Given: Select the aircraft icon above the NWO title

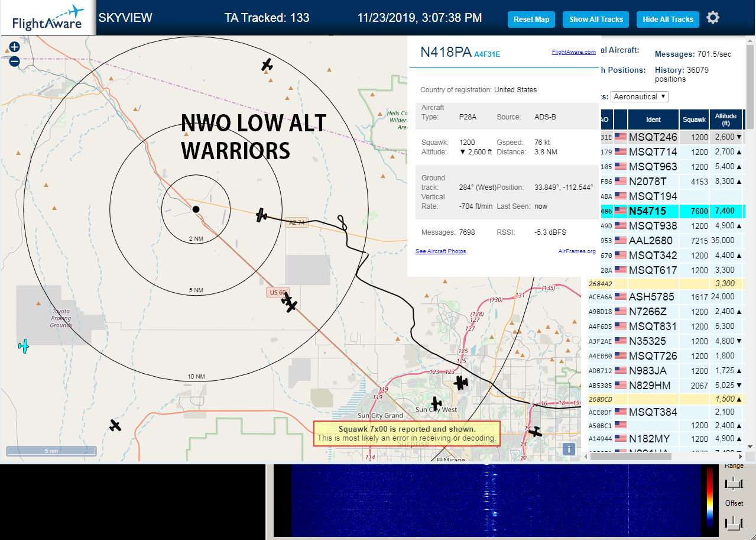Looking at the screenshot, I should (267, 64).
